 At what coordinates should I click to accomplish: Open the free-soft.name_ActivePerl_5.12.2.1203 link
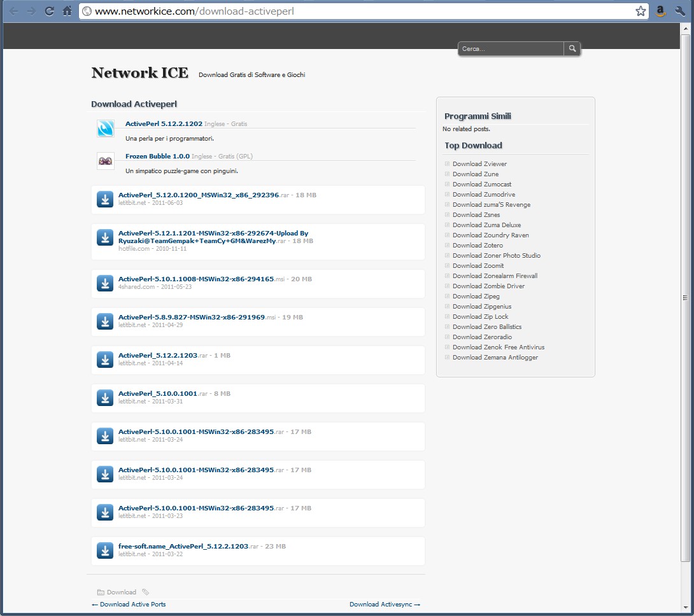pos(183,547)
